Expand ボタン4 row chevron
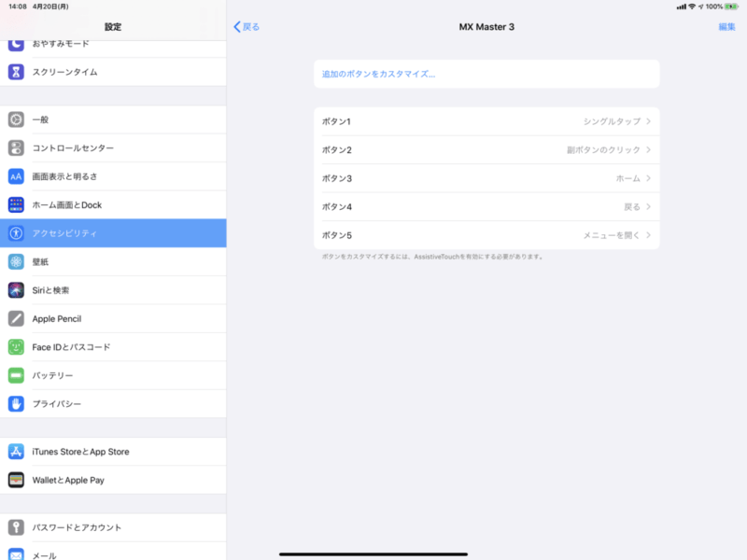This screenshot has height=560, width=747. click(648, 206)
